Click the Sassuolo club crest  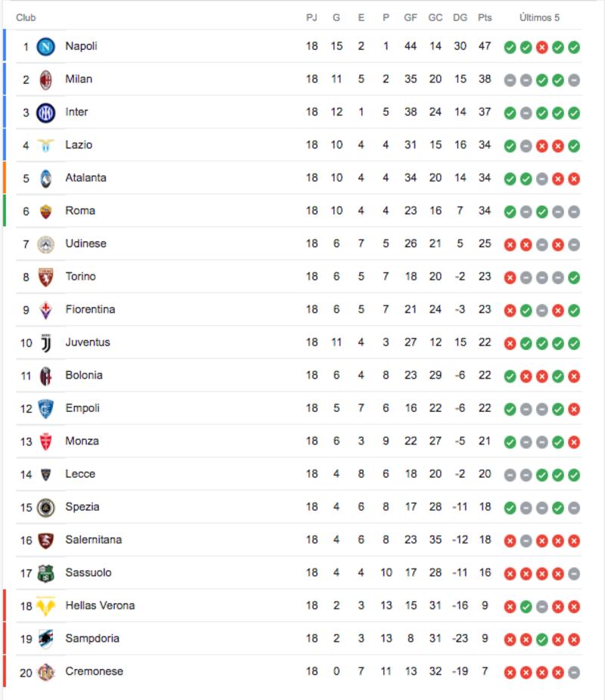click(x=46, y=573)
